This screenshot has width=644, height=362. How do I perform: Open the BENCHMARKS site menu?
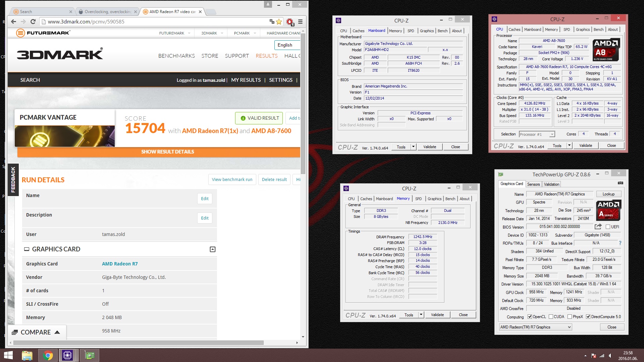[176, 56]
